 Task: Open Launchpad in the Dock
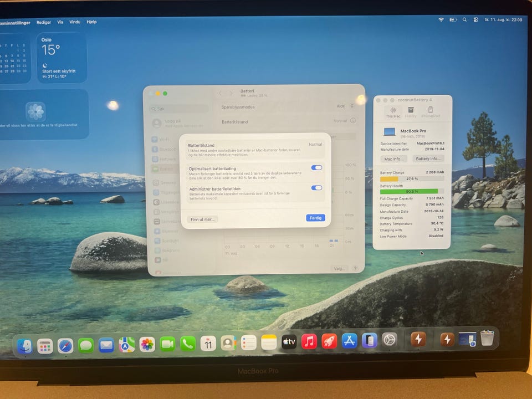45,346
